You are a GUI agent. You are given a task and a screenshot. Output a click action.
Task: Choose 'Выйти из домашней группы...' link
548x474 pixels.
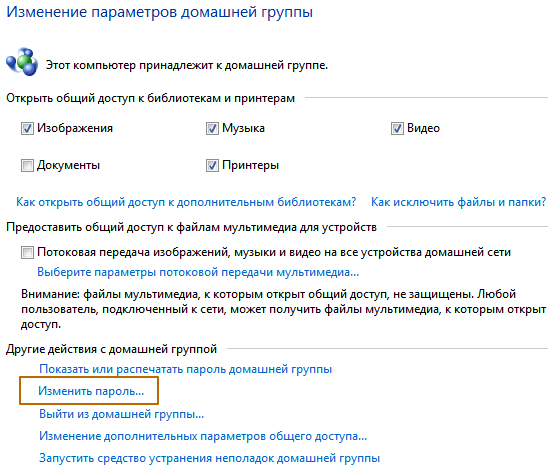pyautogui.click(x=121, y=414)
